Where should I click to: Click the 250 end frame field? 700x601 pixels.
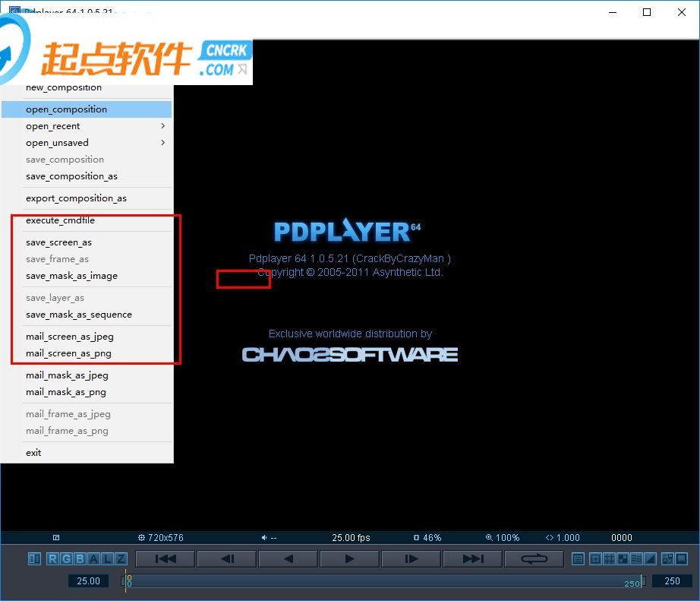click(672, 581)
